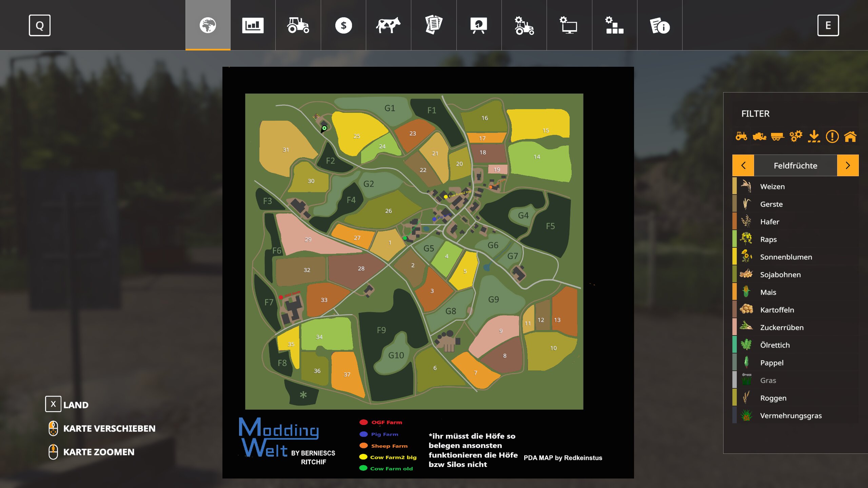Click the Sonnenblumen yellow color swatch
The width and height of the screenshot is (868, 488).
tap(734, 257)
